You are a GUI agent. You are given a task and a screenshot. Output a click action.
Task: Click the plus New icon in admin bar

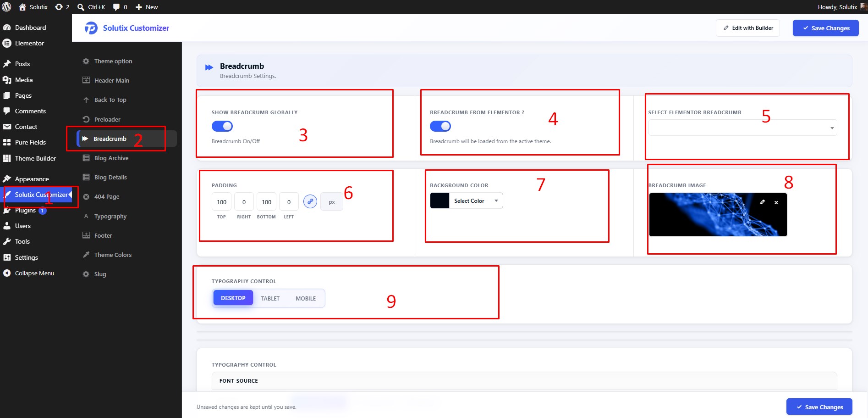[139, 7]
